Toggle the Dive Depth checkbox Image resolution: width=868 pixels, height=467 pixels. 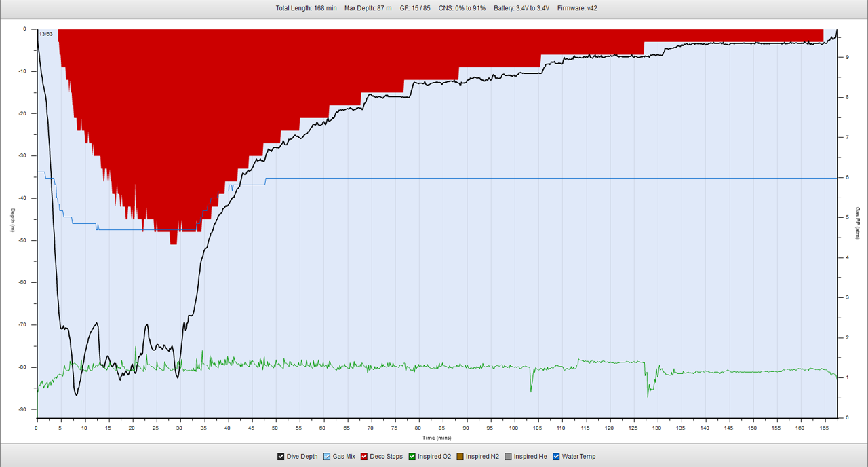pos(281,457)
